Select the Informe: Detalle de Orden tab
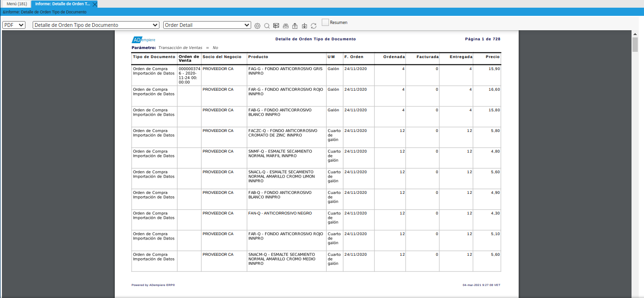The height and width of the screenshot is (298, 644). coord(62,4)
